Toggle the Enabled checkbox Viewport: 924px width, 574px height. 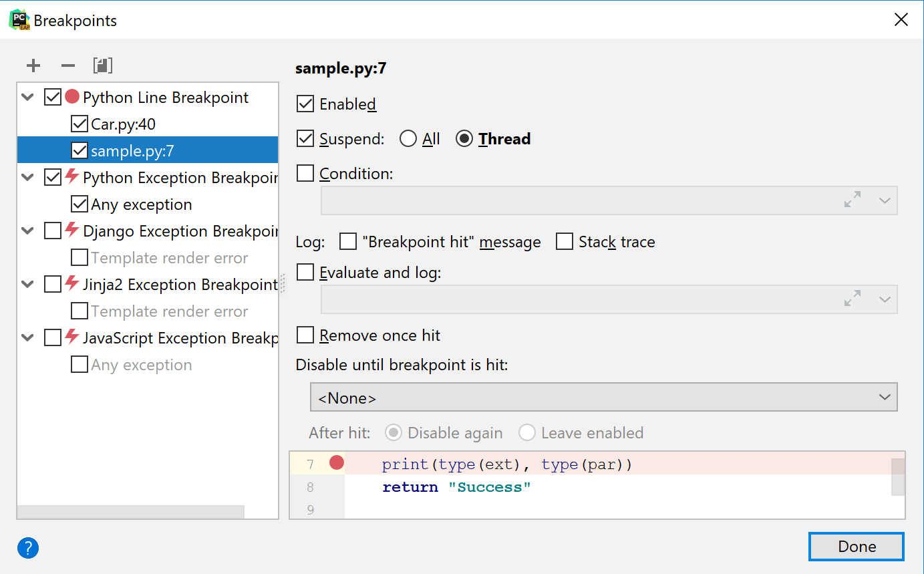click(x=305, y=104)
